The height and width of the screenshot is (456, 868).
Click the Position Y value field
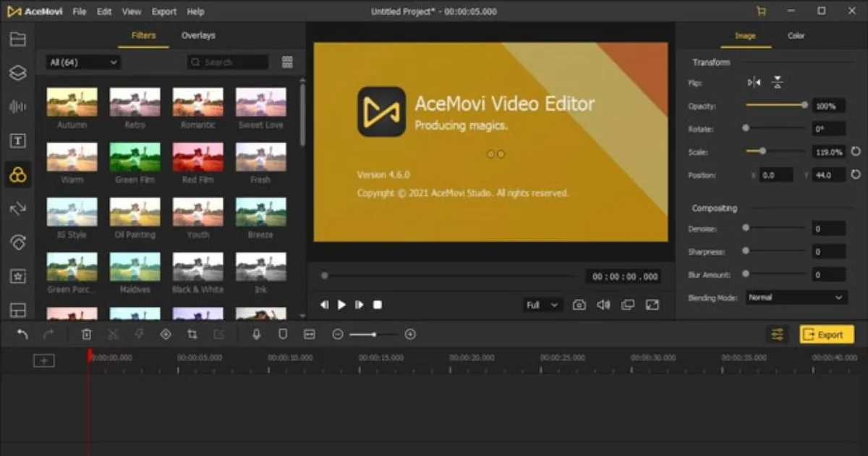(828, 175)
